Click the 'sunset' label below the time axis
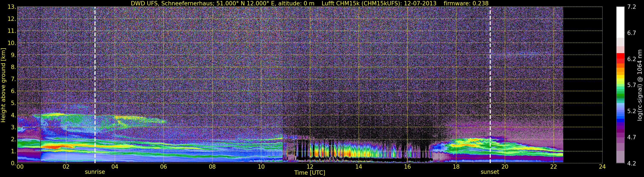Screen dimensions: 644x177 (490, 172)
